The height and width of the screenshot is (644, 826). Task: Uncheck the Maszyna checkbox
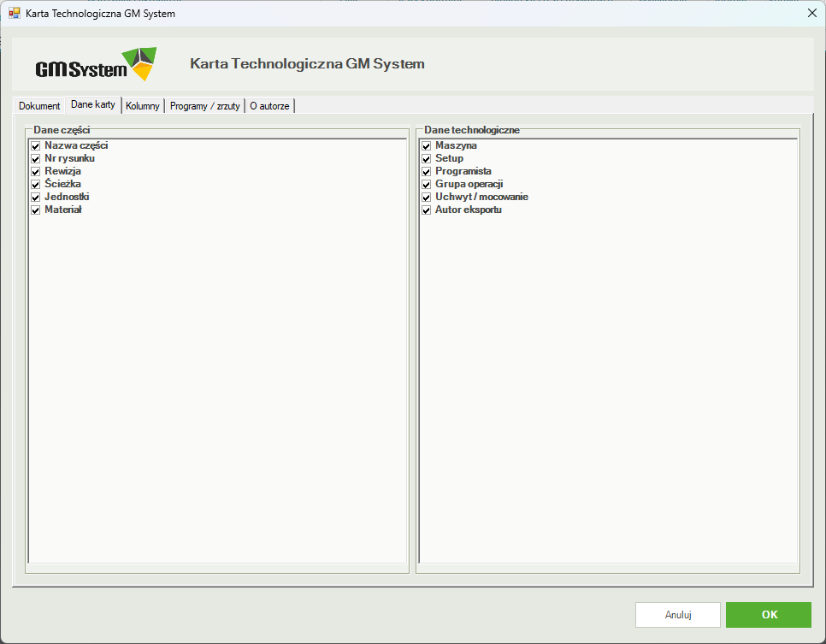(427, 146)
